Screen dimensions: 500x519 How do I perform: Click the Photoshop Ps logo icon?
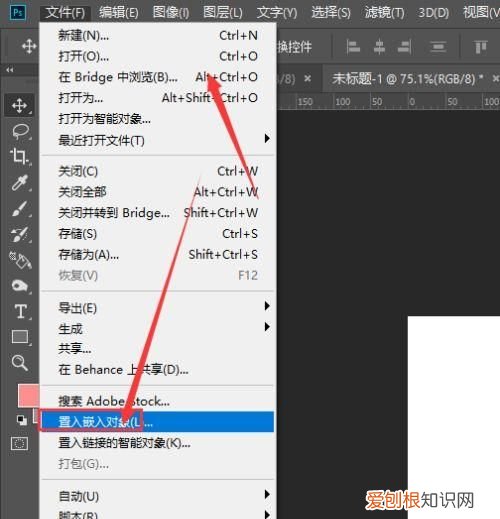coord(18,13)
